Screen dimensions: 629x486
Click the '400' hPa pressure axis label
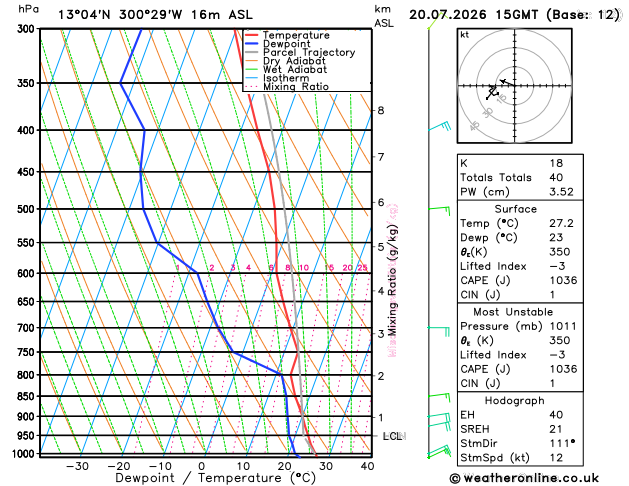(28, 130)
